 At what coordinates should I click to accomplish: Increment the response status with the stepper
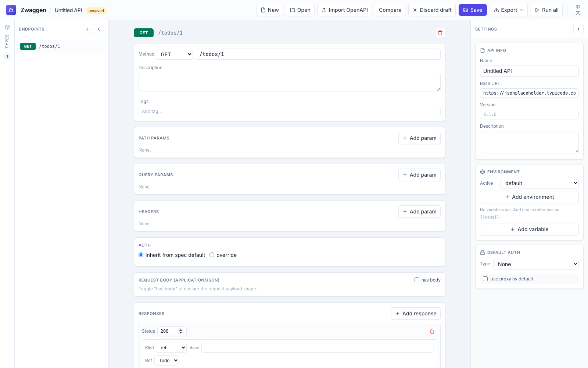[180, 329]
